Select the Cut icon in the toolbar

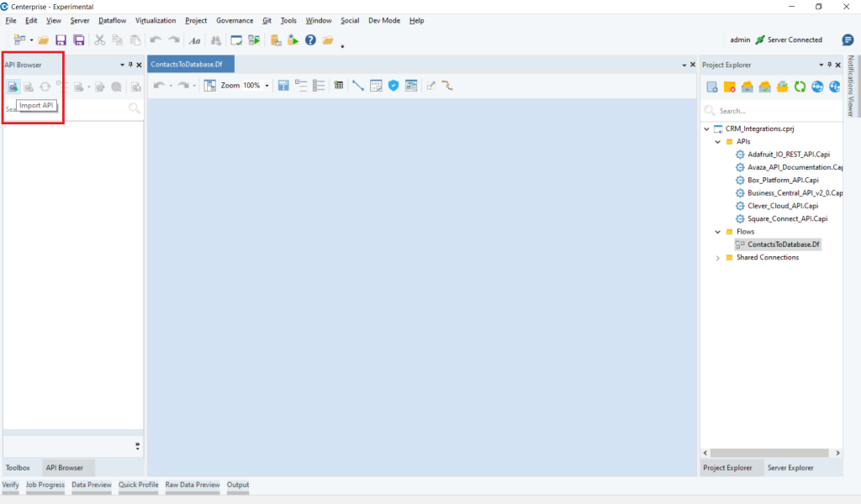coord(99,39)
